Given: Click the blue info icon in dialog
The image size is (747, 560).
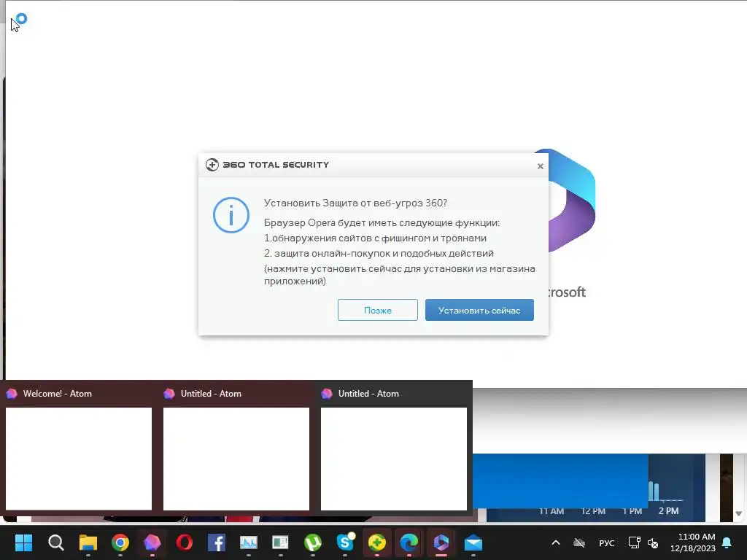Looking at the screenshot, I should point(231,215).
